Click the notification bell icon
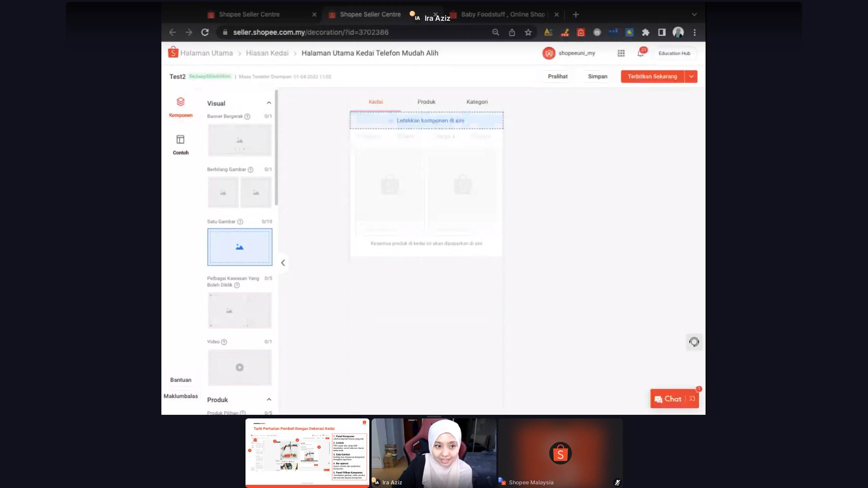 641,53
